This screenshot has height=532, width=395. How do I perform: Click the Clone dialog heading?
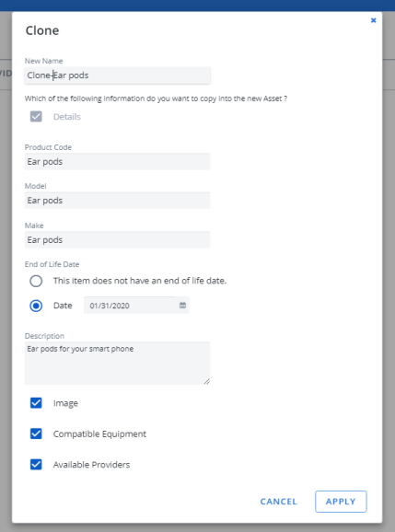[x=42, y=30]
